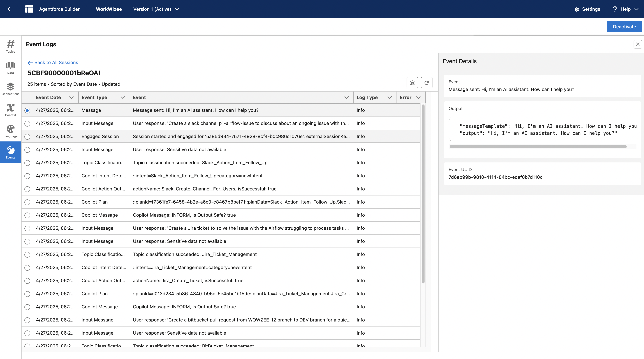Select the Engaged Session event radio button
The image size is (644, 359).
[27, 137]
